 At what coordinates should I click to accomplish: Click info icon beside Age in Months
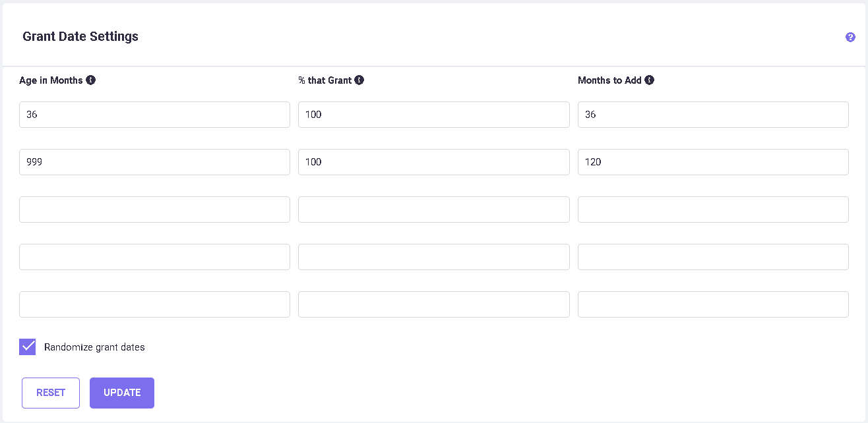91,80
